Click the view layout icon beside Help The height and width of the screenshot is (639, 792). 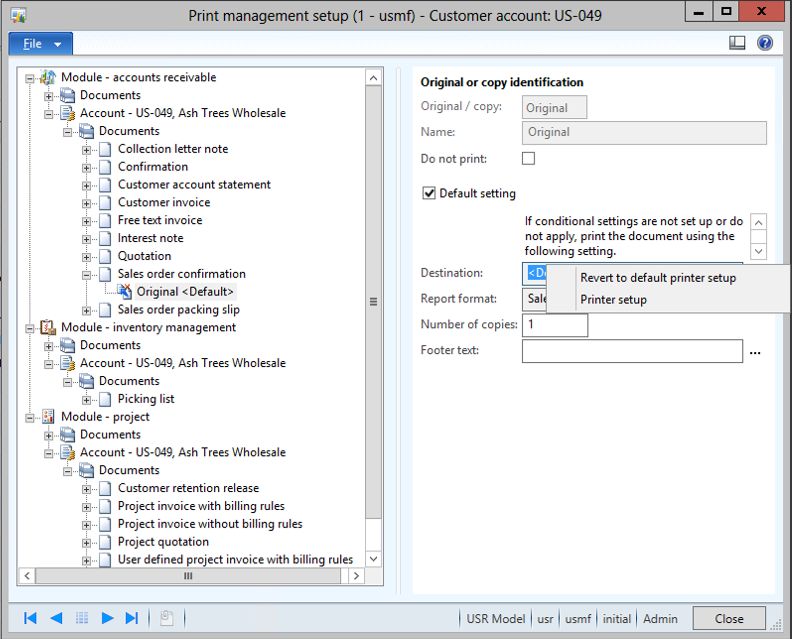point(738,43)
